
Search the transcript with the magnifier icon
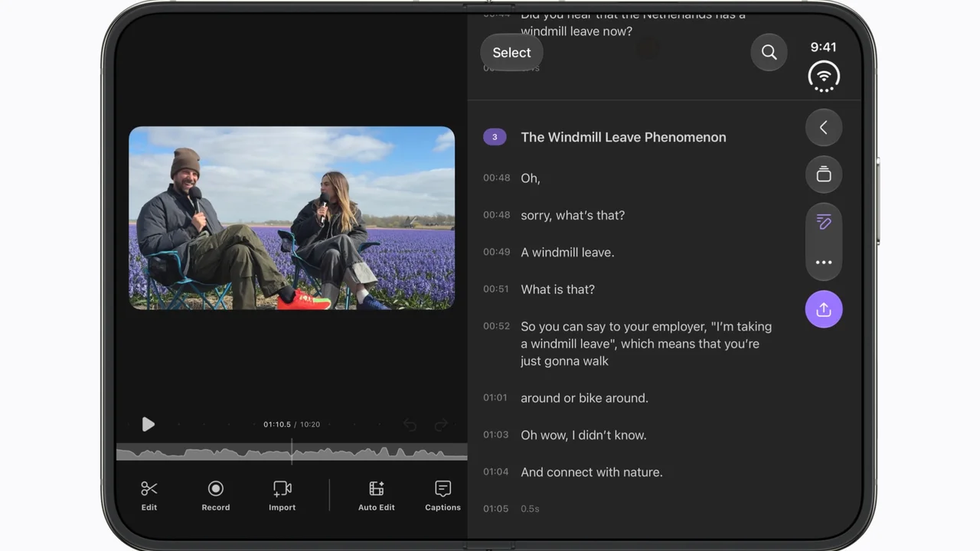pos(769,52)
